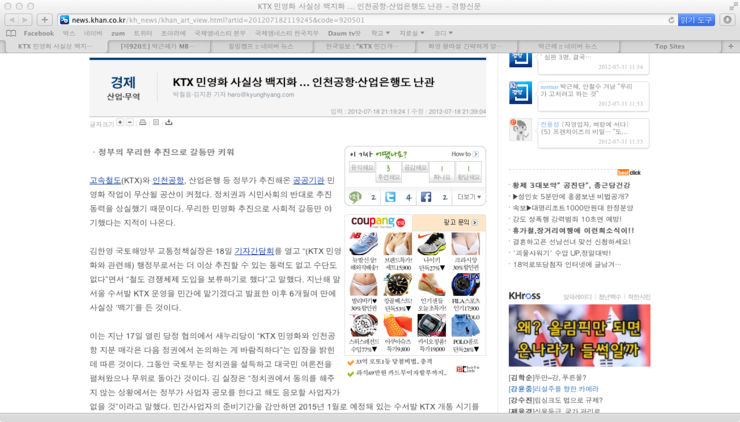Open the 기자간담회 hyperlink in article
740x422 pixels.
click(x=254, y=251)
